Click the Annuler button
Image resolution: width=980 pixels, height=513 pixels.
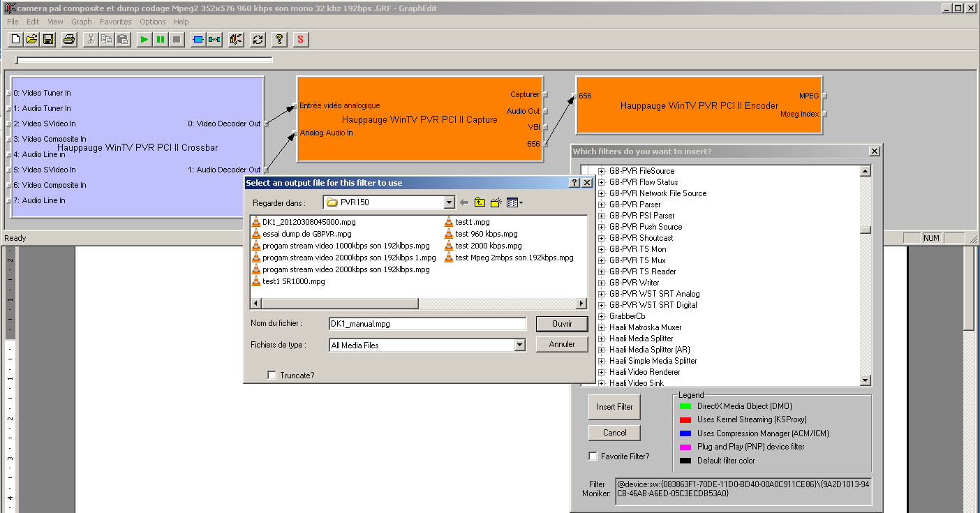click(561, 344)
